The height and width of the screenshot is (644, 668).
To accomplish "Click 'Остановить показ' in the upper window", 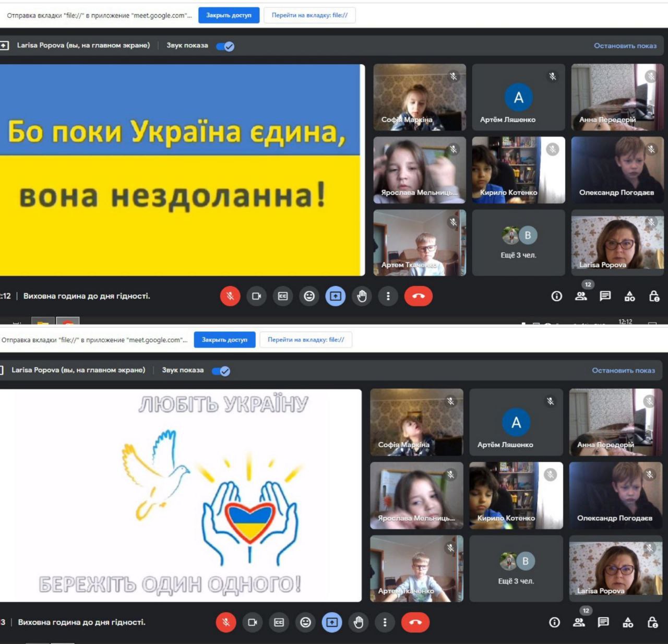I will pos(625,46).
